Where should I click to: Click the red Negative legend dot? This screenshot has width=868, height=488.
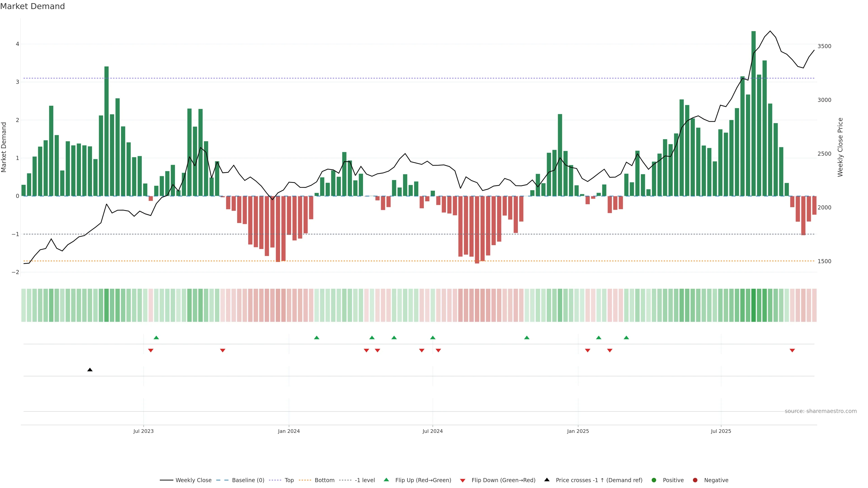695,480
